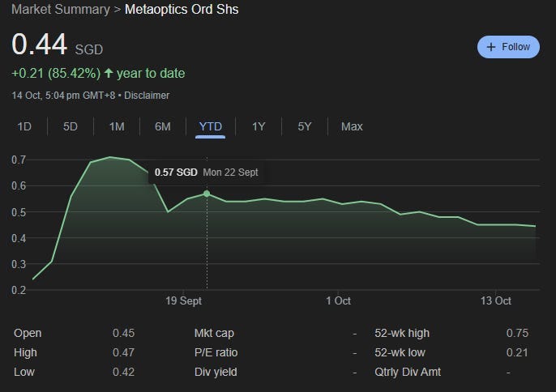Switch to the 1D range tab
The width and height of the screenshot is (556, 392).
[x=24, y=126]
